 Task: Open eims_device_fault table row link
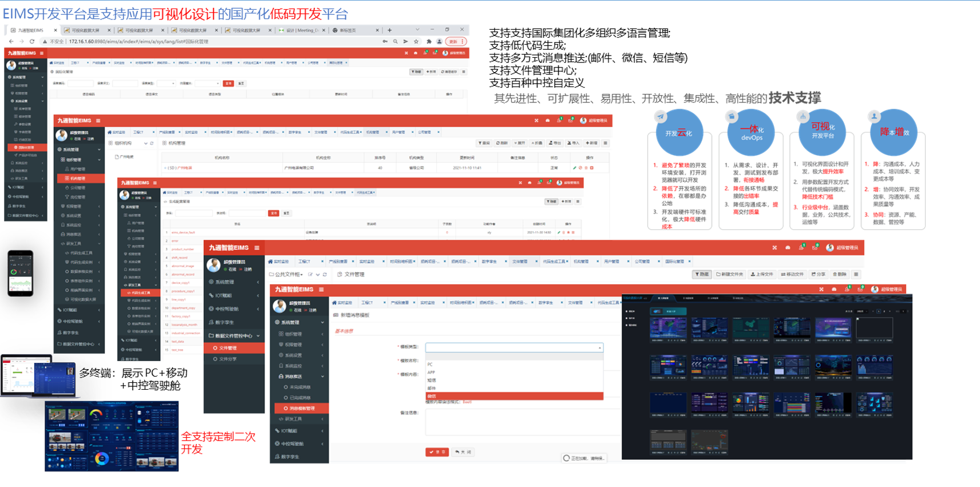[183, 232]
